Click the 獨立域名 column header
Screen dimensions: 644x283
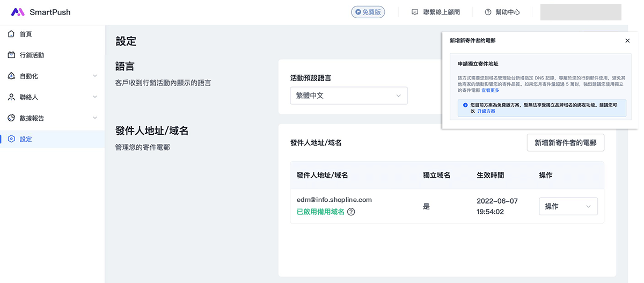(436, 175)
